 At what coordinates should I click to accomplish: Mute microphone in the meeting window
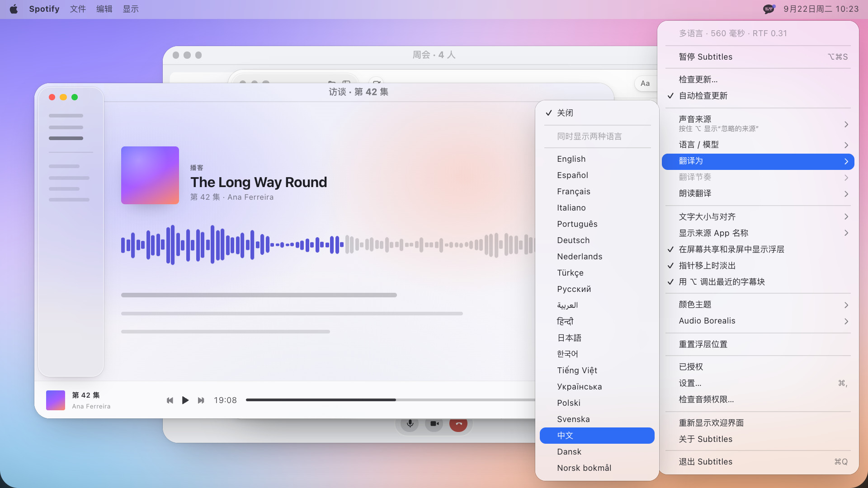(x=410, y=424)
